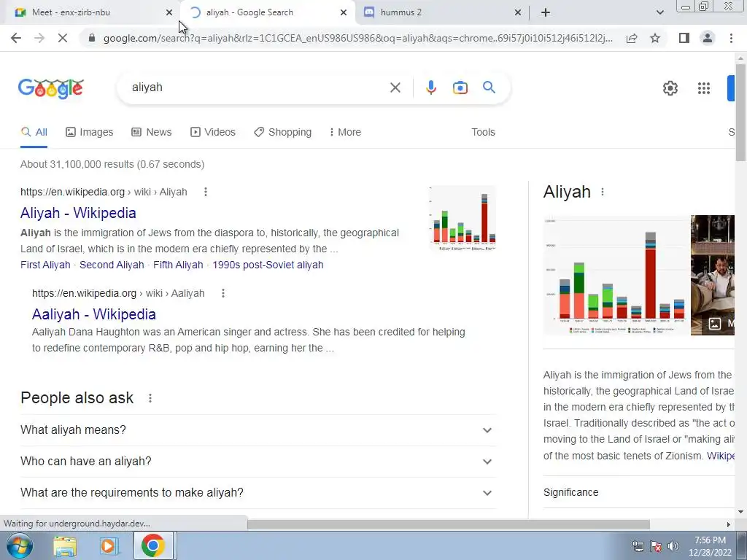The height and width of the screenshot is (560, 747).
Task: Open the Chrome three-dot menu
Action: point(731,38)
